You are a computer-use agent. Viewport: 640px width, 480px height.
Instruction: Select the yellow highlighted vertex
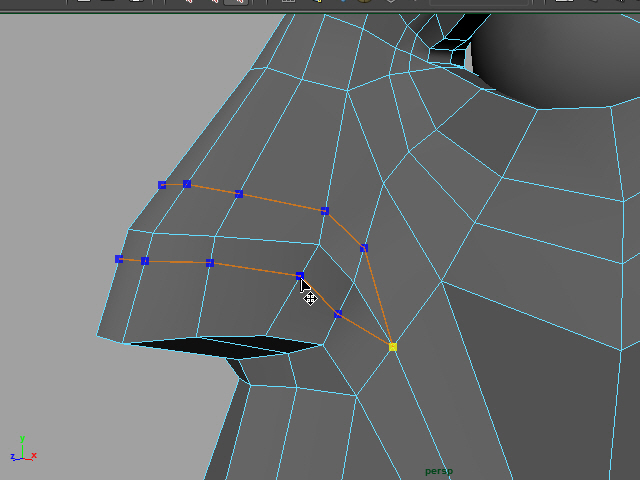[x=393, y=347]
